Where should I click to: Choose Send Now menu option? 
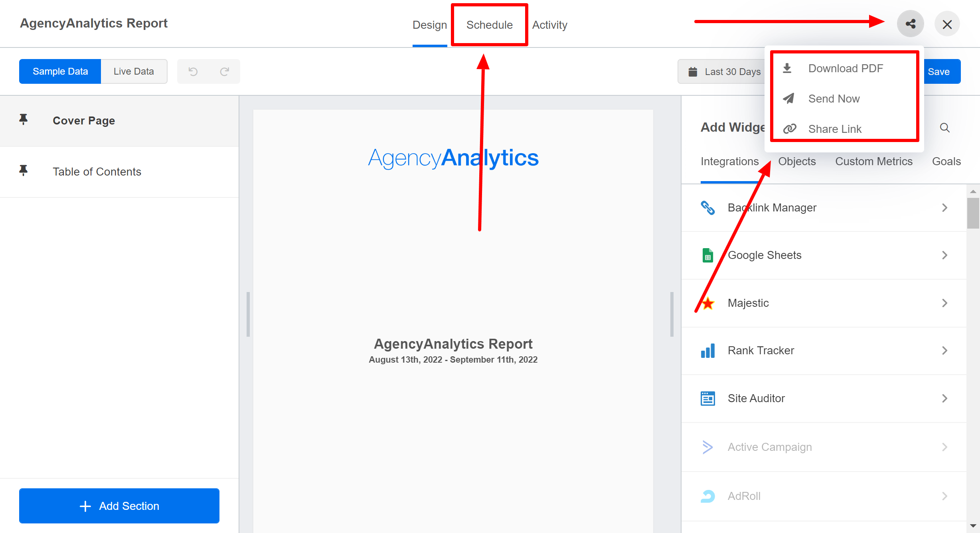pyautogui.click(x=834, y=99)
